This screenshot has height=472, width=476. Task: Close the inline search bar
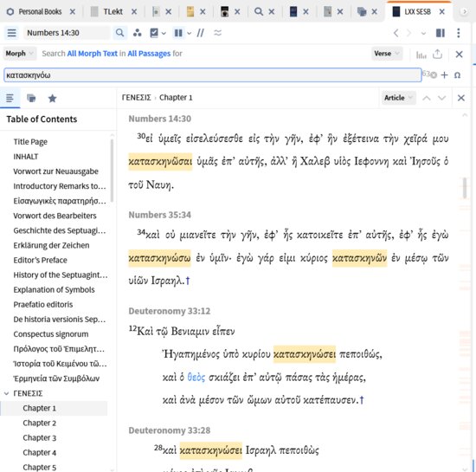[x=459, y=54]
